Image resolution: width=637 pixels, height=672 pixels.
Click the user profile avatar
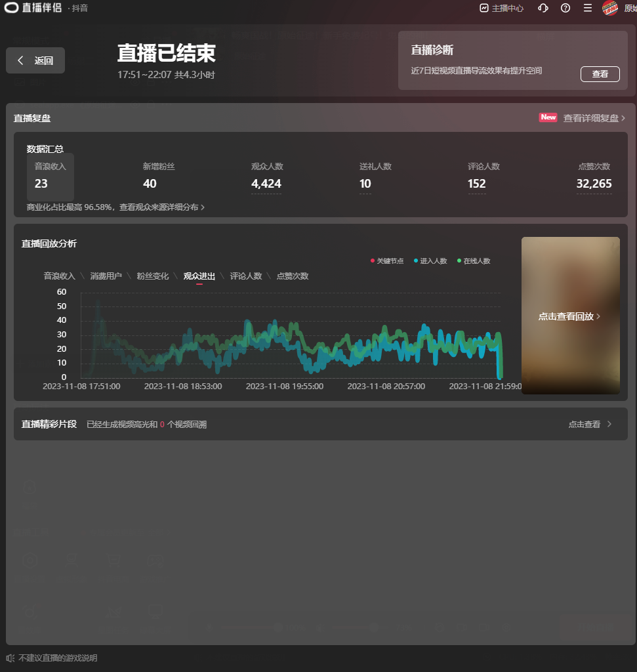tap(610, 9)
